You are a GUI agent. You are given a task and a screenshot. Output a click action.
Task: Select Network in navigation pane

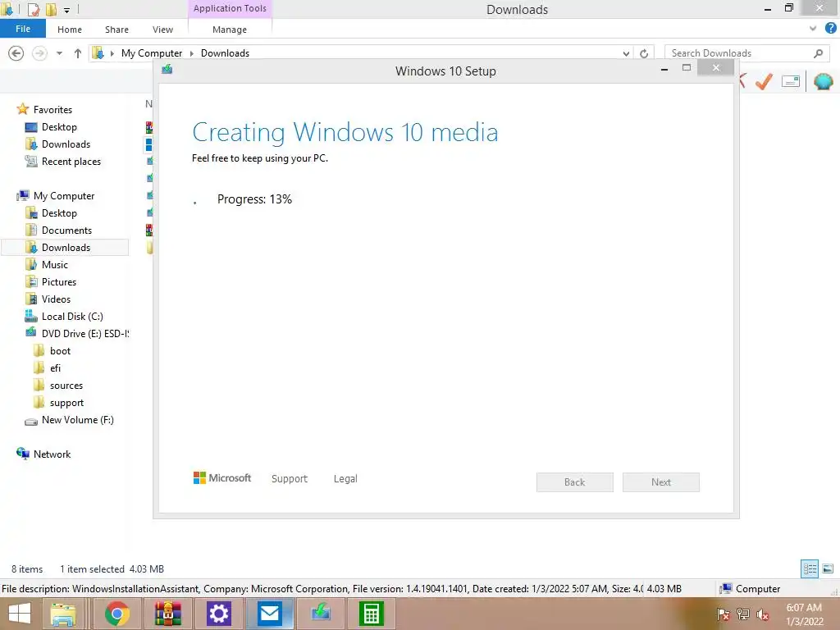(x=52, y=454)
